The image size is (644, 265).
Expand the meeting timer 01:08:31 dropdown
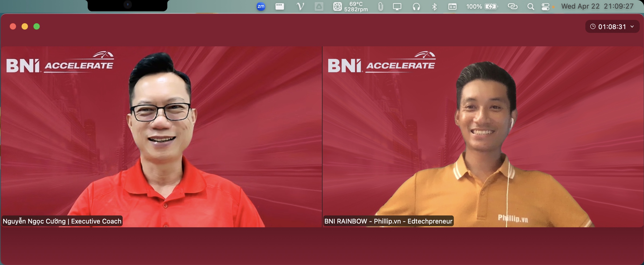tap(612, 27)
